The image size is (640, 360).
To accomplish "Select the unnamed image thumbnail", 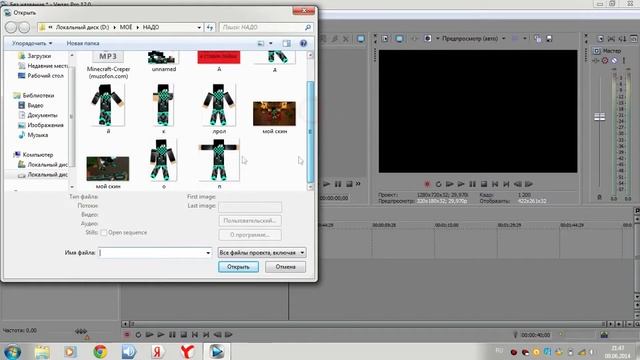I will tap(164, 62).
